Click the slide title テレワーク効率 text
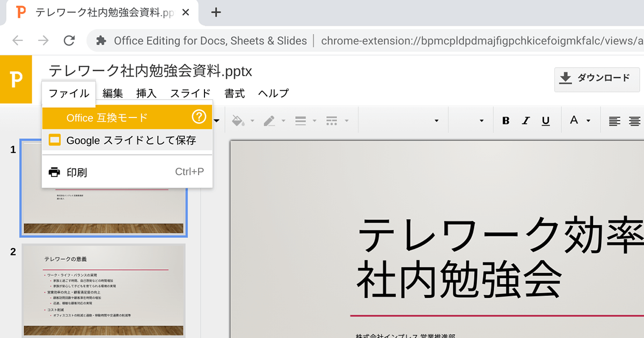The image size is (644, 338). 500,234
